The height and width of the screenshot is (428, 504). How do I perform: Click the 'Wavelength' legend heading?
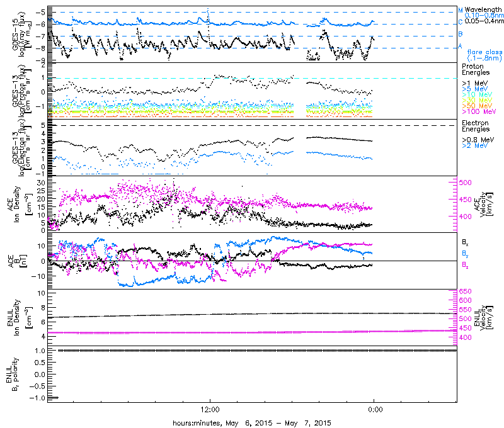483,9
